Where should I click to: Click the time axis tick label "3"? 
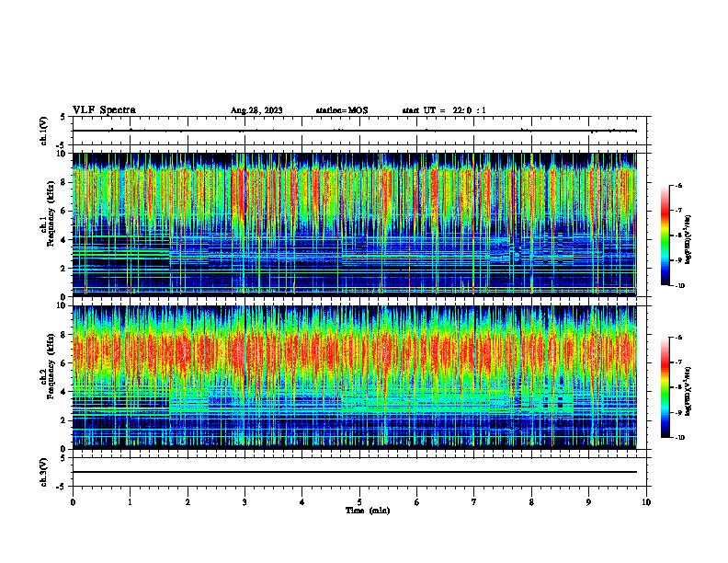[245, 502]
